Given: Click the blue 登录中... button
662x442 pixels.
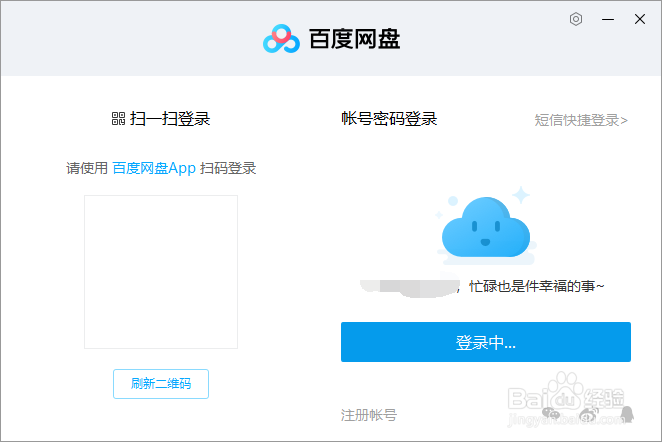Looking at the screenshot, I should pyautogui.click(x=486, y=342).
